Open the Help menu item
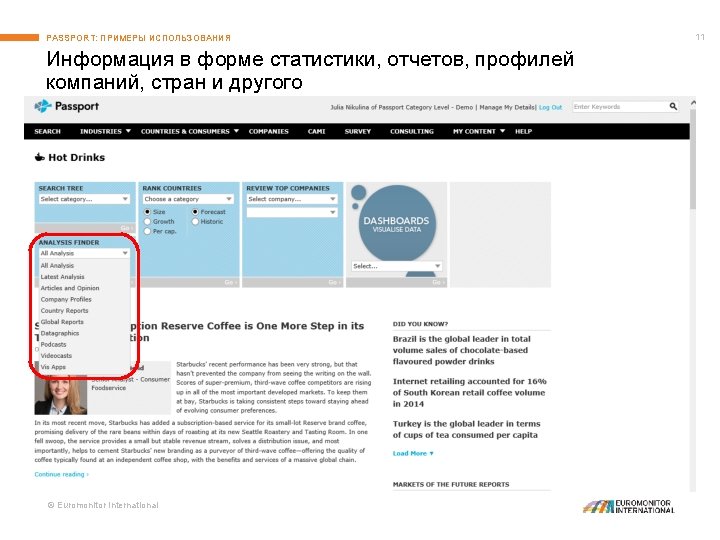The width and height of the screenshot is (720, 540). pos(523,131)
